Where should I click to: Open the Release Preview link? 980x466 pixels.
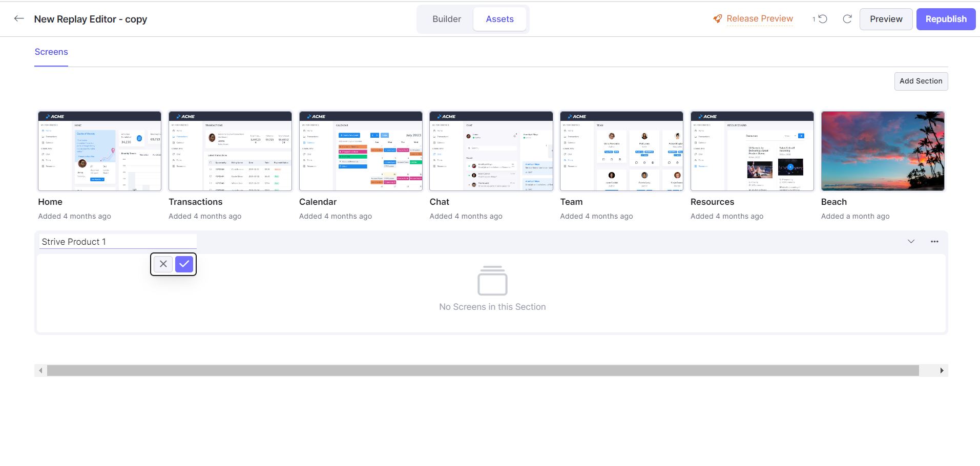760,18
